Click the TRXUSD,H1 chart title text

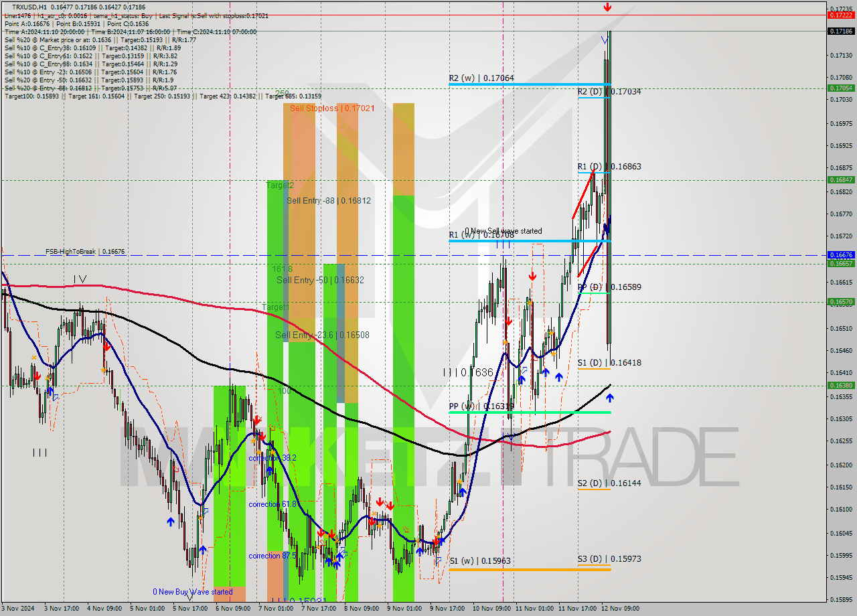[30, 6]
